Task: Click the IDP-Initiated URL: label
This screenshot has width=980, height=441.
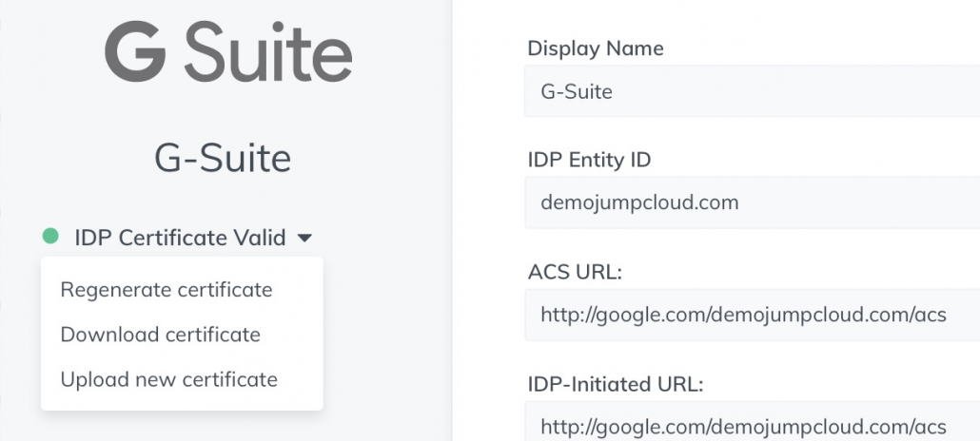Action: [615, 384]
